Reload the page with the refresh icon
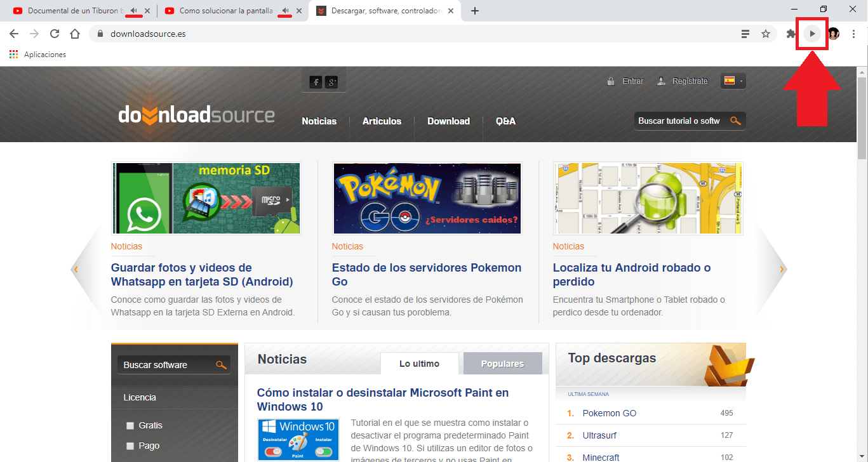The height and width of the screenshot is (462, 868). (x=55, y=34)
